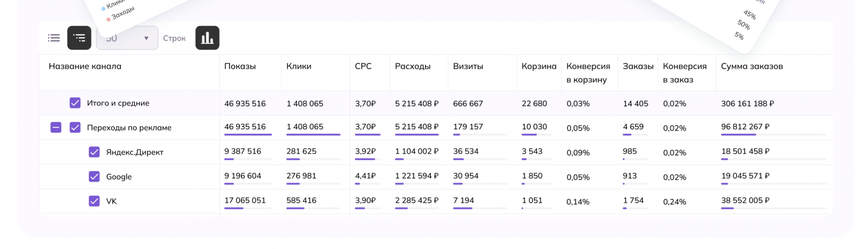Click the Название канала column header
Screen dimensions: 868x249
pyautogui.click(x=85, y=66)
